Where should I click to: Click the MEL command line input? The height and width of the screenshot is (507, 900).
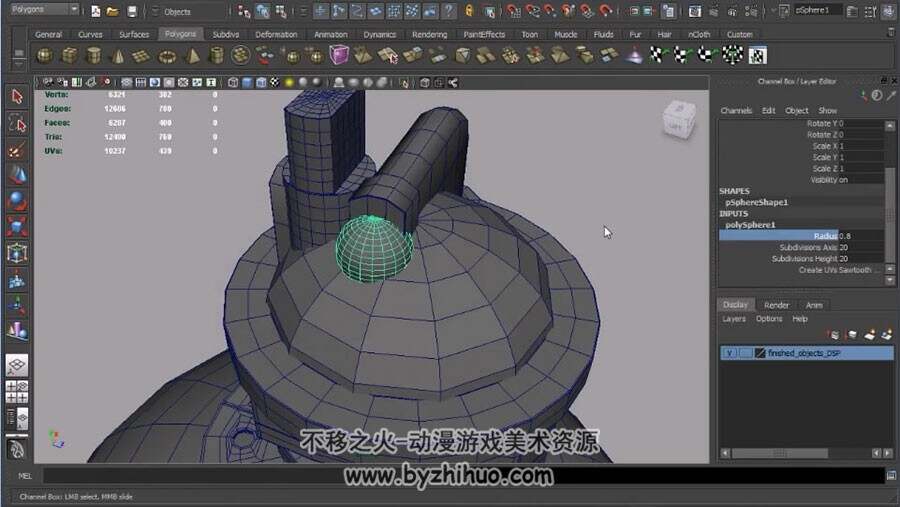tap(464, 475)
